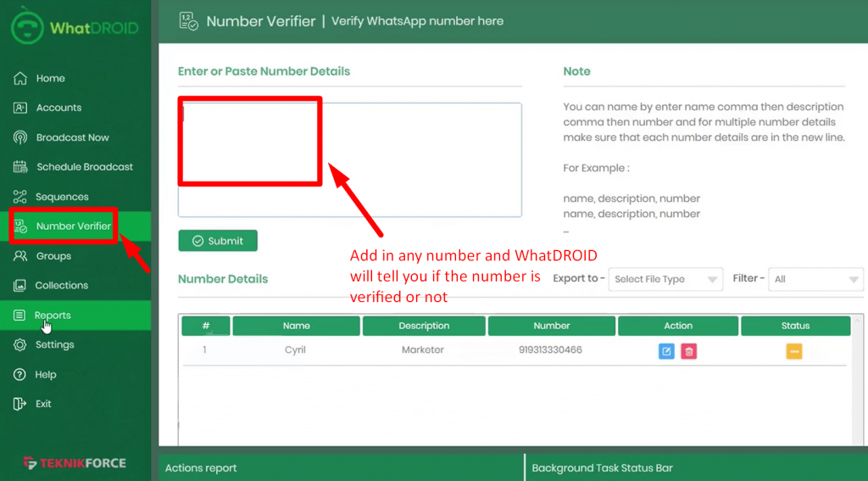Submit the entered number details
Viewport: 868px width, 481px height.
coord(218,241)
